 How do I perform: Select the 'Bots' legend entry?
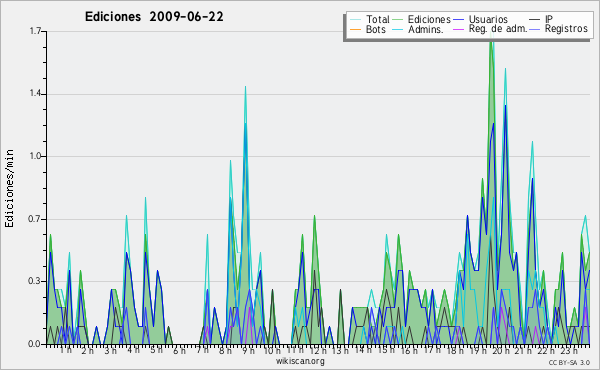pos(375,29)
